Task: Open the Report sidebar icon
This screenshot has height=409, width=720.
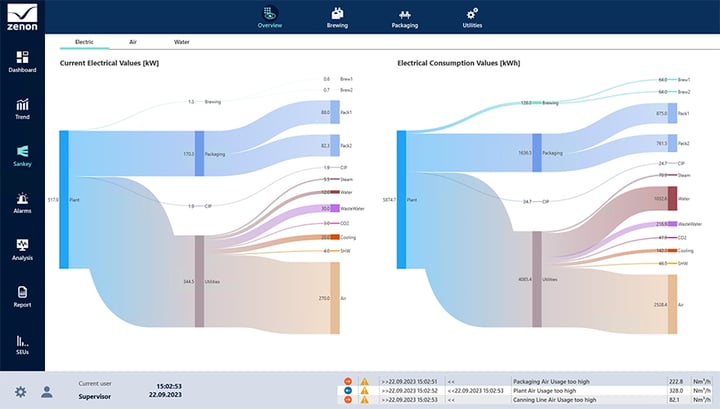Action: pos(22,297)
